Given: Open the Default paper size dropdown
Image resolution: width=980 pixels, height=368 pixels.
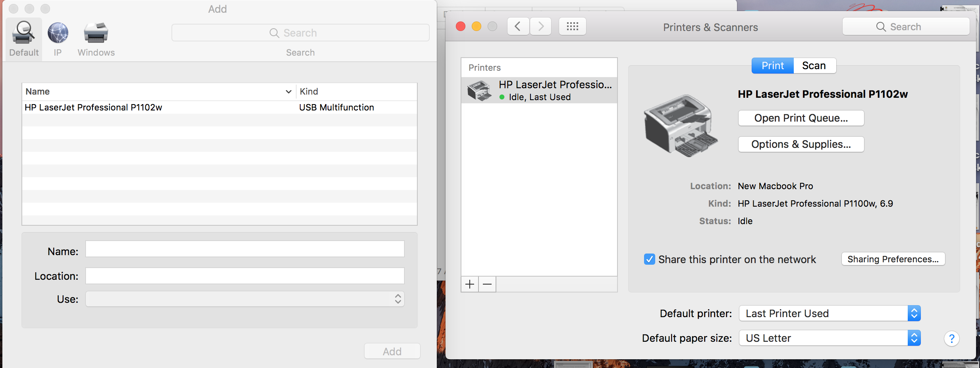Looking at the screenshot, I should 830,338.
